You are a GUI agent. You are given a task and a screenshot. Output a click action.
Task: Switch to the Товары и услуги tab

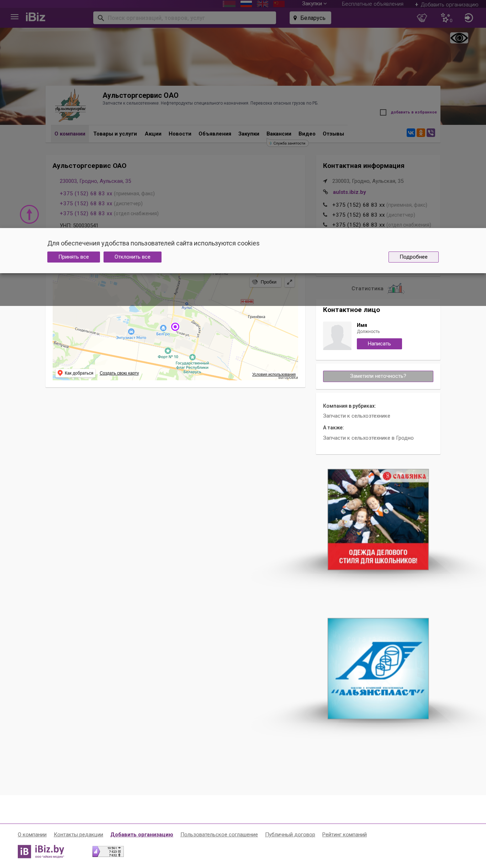(x=115, y=134)
